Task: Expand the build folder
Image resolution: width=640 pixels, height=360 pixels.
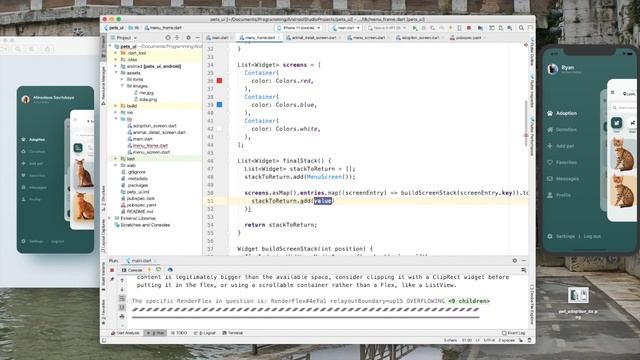Action: point(116,106)
